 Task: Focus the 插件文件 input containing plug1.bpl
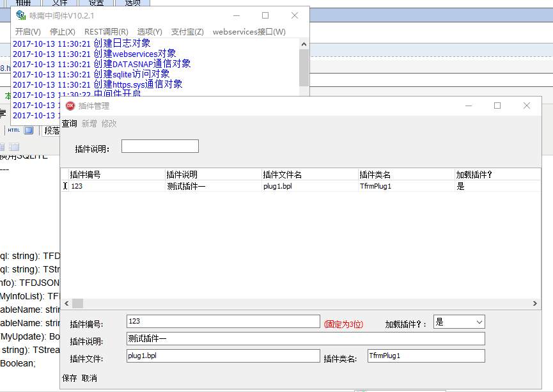pyautogui.click(x=223, y=356)
